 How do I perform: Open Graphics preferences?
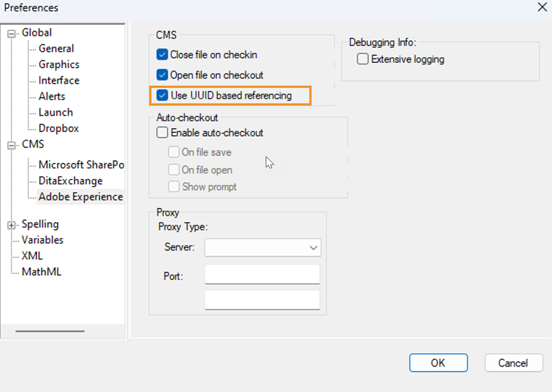pos(59,65)
